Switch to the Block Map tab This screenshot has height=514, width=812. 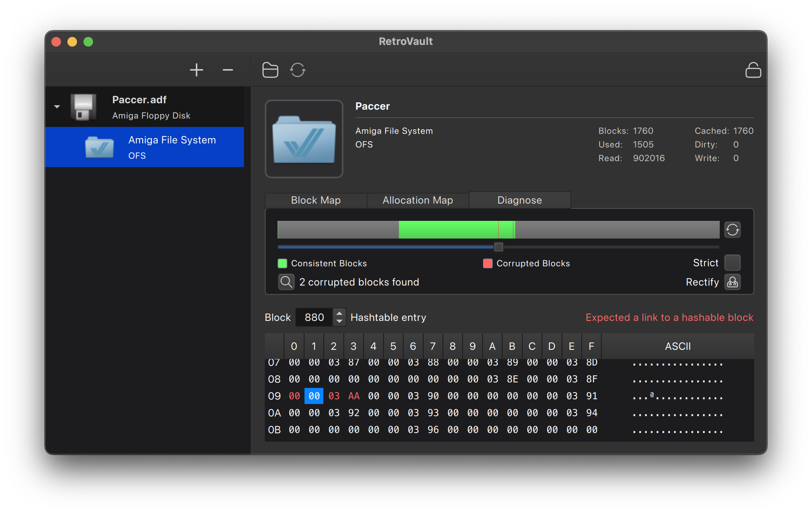(x=316, y=200)
